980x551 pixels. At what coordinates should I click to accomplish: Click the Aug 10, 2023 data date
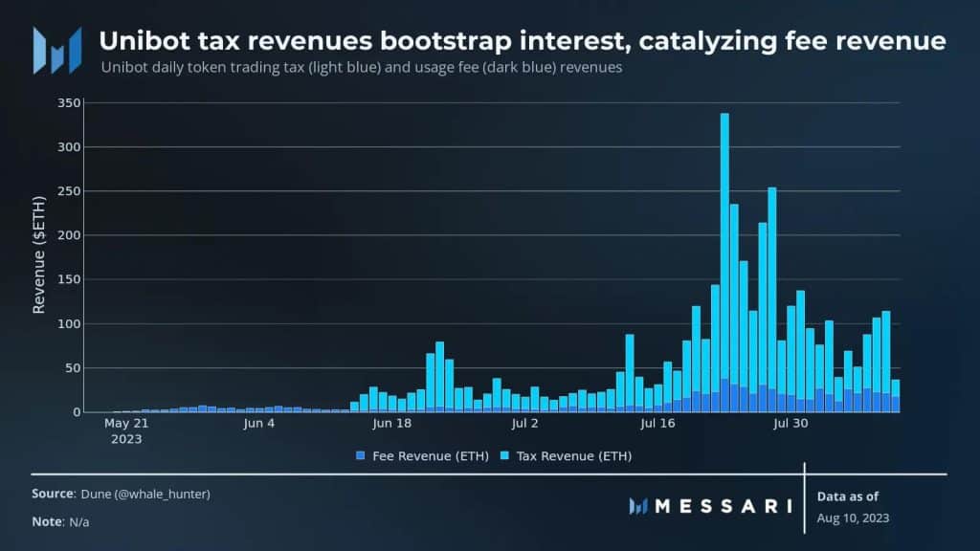pos(853,518)
